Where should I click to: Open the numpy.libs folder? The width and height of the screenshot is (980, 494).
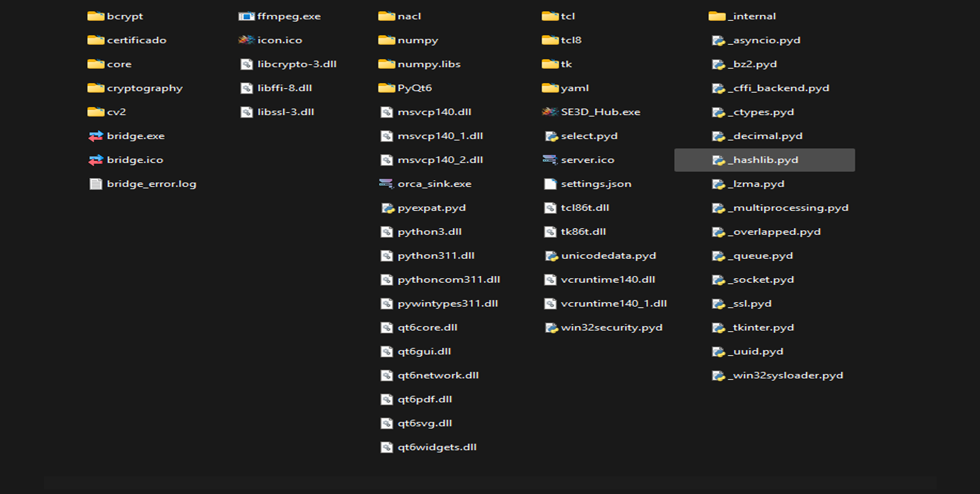pos(428,64)
